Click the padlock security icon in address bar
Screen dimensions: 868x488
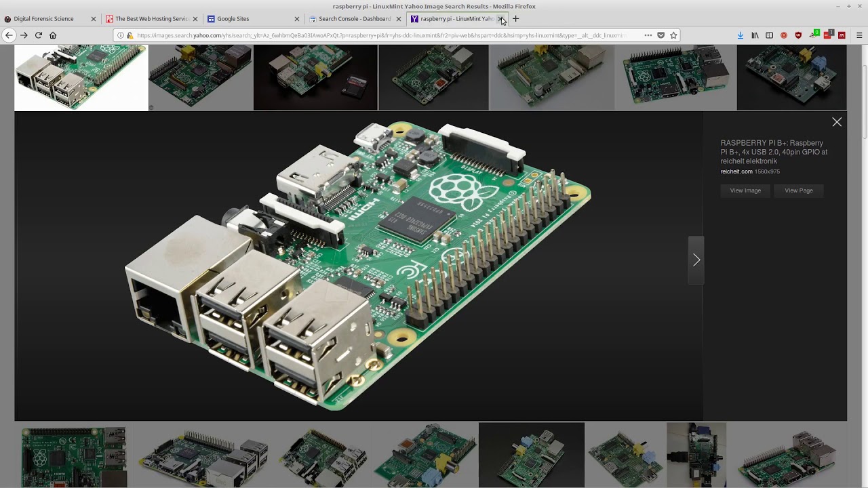click(x=130, y=35)
